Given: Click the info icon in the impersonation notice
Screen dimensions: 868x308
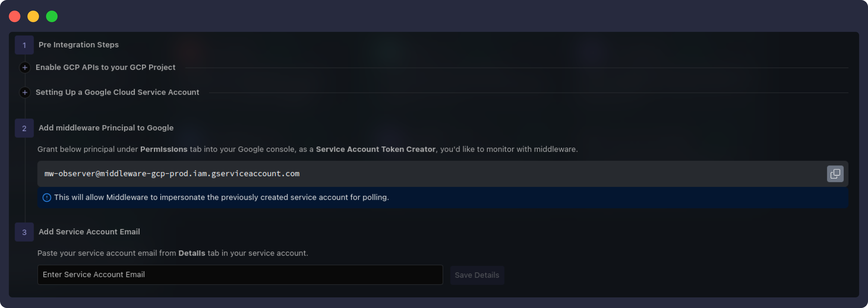Looking at the screenshot, I should pyautogui.click(x=47, y=198).
